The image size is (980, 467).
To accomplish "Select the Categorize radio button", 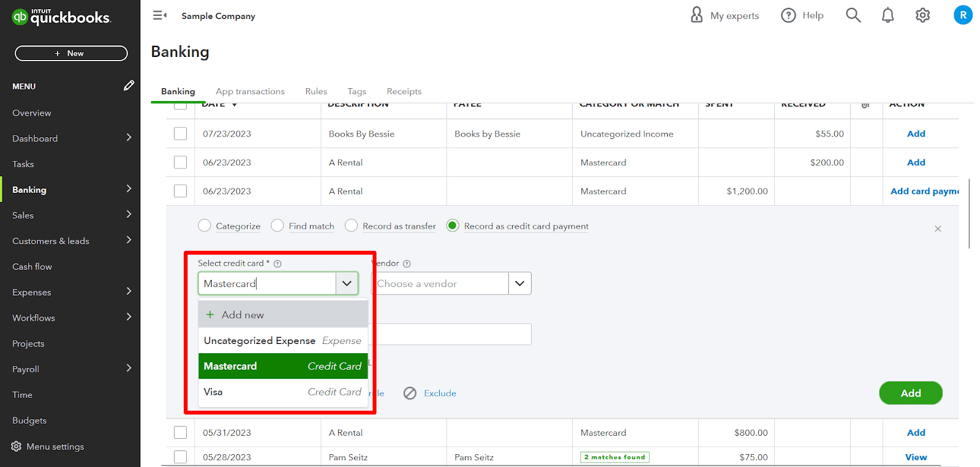I will [205, 226].
